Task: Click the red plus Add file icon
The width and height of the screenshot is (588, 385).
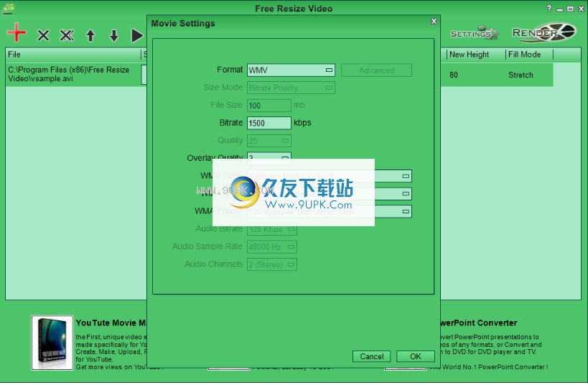Action: pyautogui.click(x=17, y=32)
